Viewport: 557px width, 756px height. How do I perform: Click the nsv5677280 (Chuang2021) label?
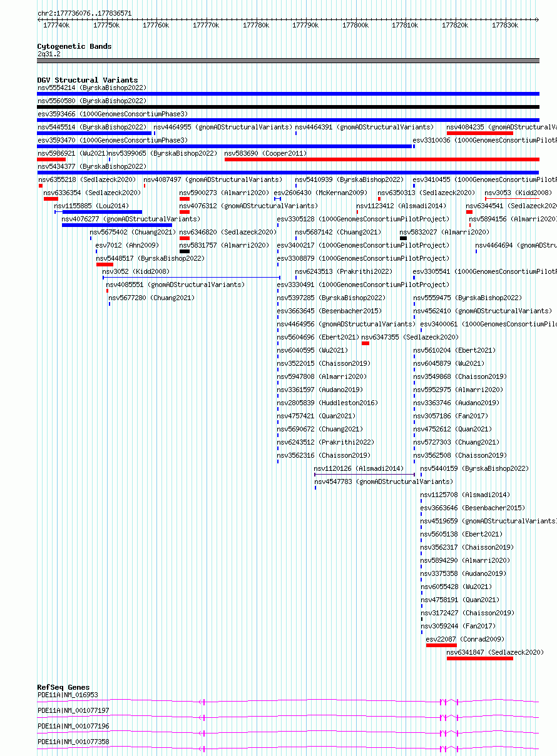pyautogui.click(x=151, y=298)
